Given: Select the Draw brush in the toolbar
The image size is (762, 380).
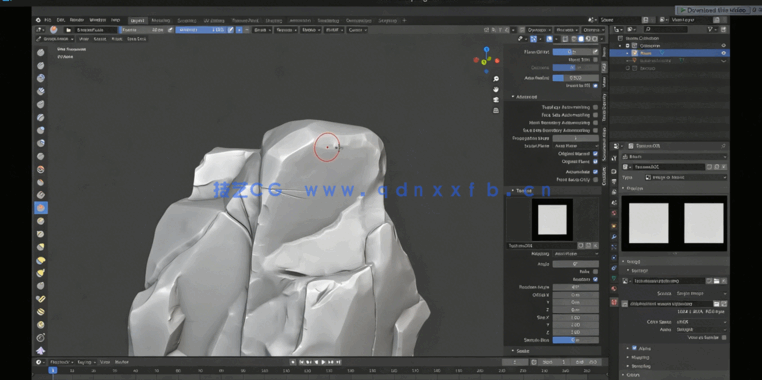Looking at the screenshot, I should (41, 52).
